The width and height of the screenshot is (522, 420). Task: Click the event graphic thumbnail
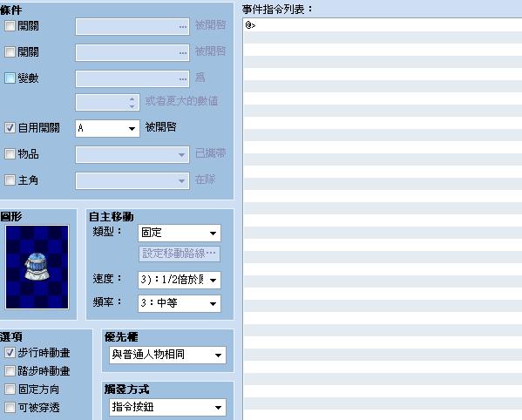(x=37, y=268)
